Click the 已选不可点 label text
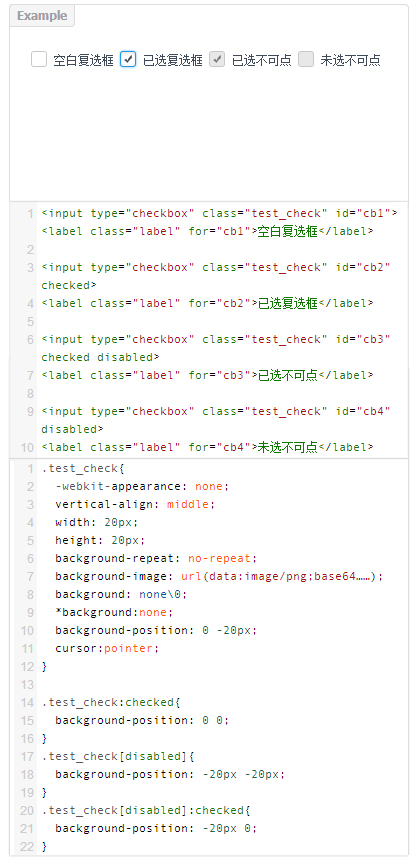Screen dimensions: 418x860 click(262, 60)
